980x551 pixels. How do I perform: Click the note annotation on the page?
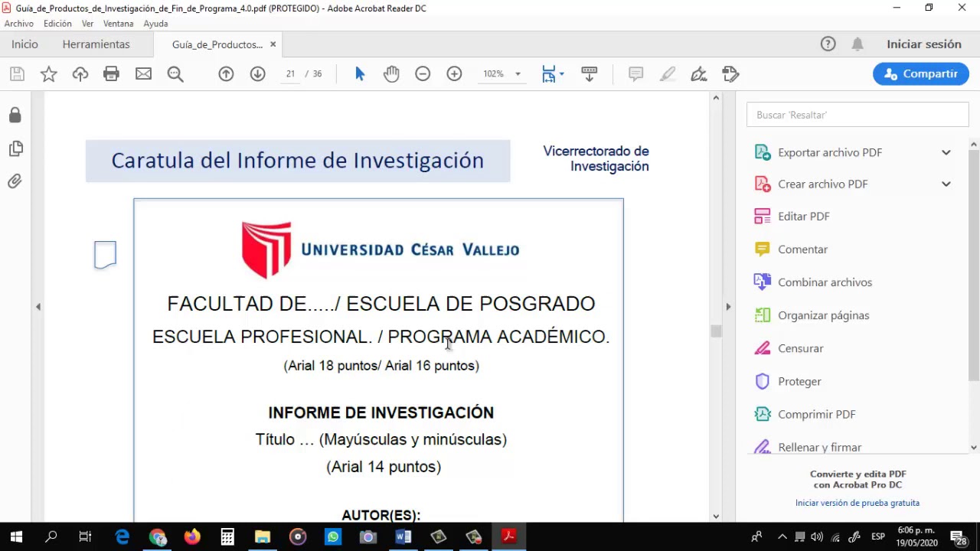click(106, 255)
